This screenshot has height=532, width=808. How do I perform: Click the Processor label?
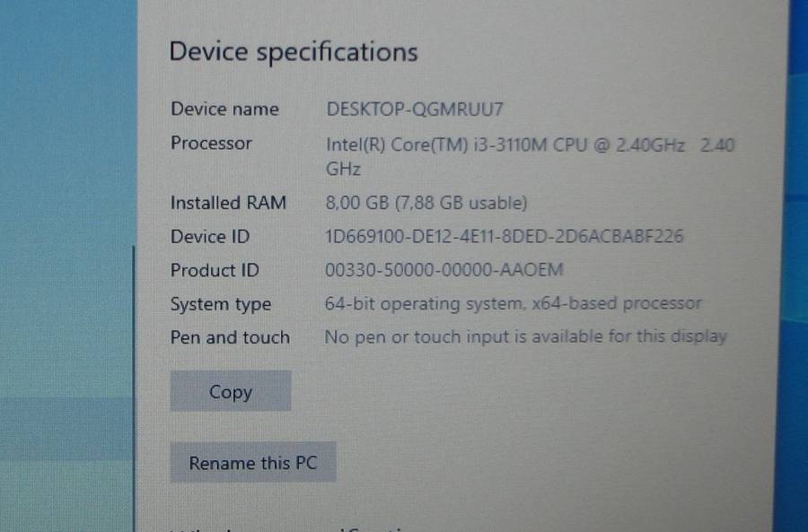point(211,143)
